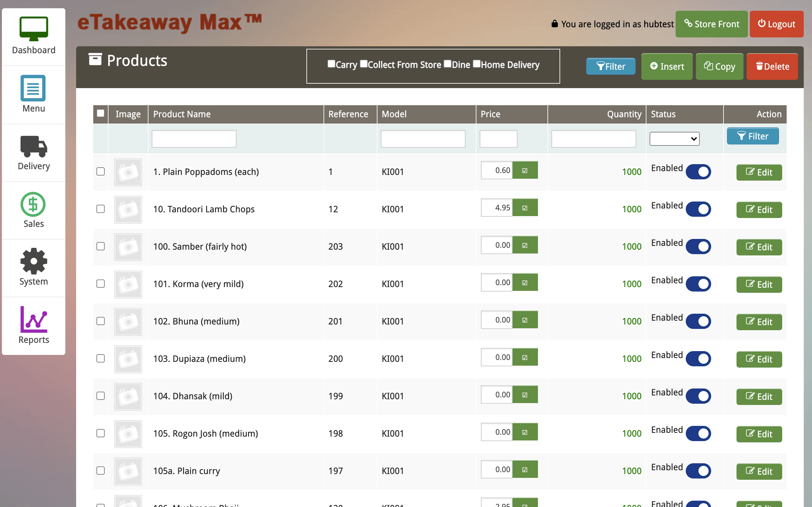Click the Insert button to add a product
This screenshot has height=507, width=812.
click(666, 67)
